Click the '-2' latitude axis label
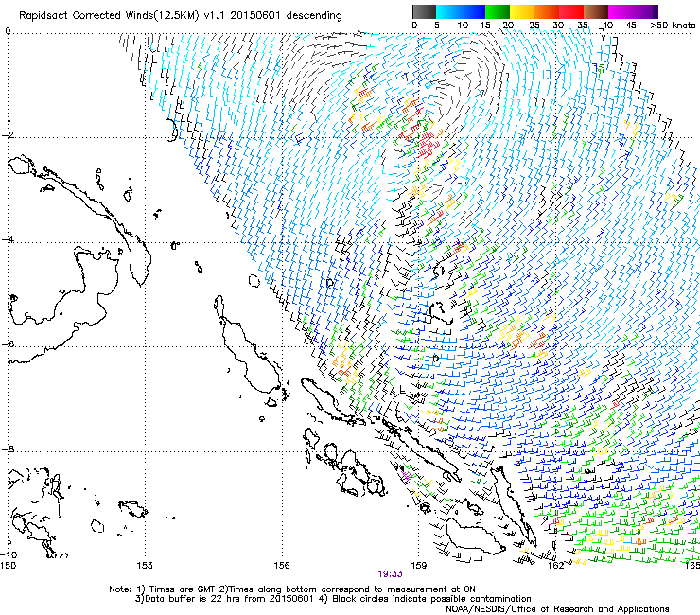 click(x=7, y=135)
